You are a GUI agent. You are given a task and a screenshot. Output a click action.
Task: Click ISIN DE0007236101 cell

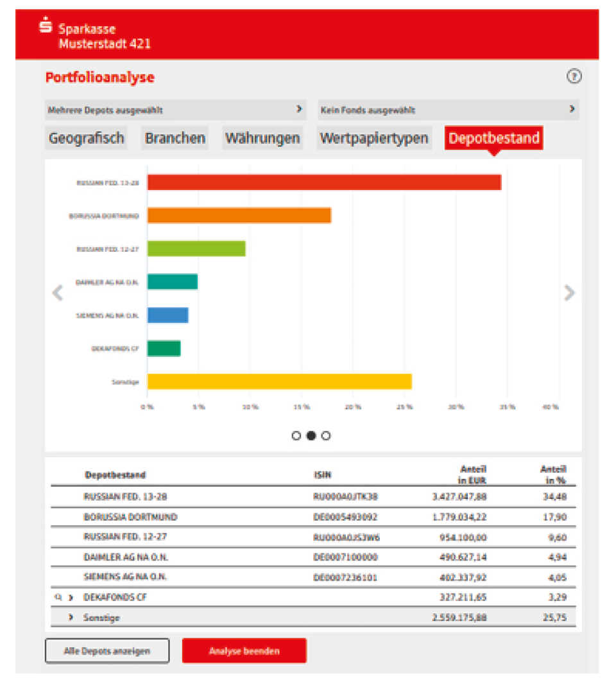coord(345,577)
